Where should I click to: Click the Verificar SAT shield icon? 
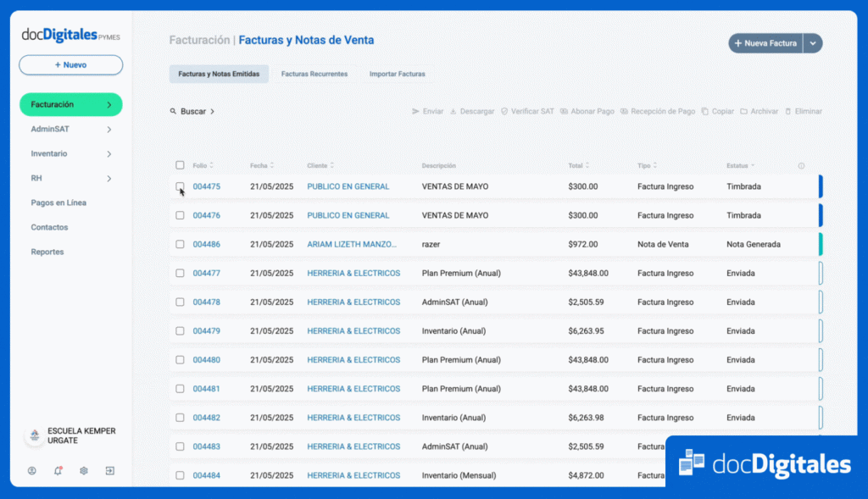[504, 112]
